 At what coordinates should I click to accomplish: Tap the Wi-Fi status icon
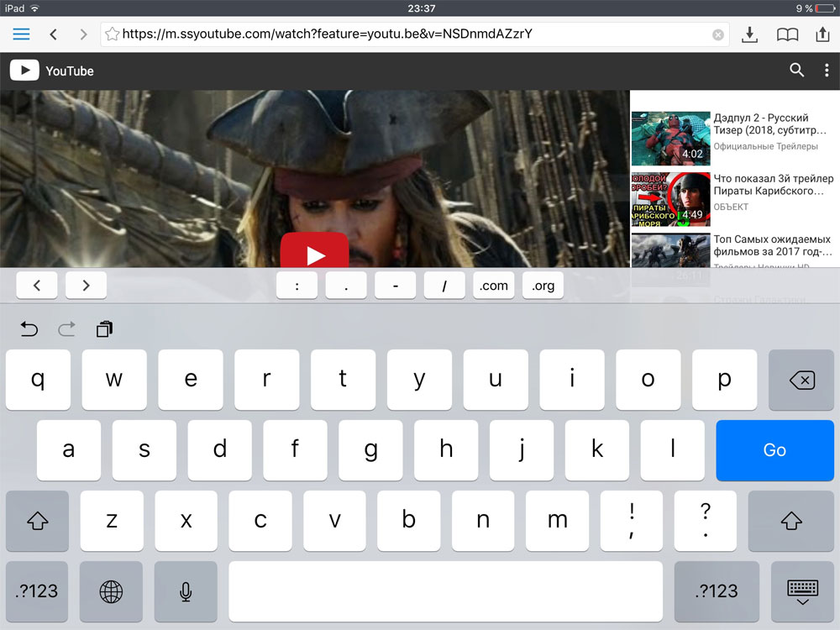pos(34,8)
